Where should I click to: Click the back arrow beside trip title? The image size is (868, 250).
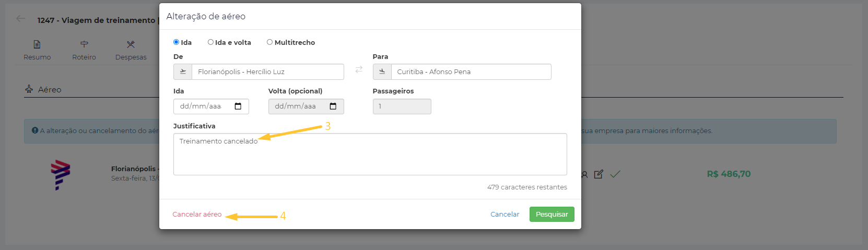(21, 19)
